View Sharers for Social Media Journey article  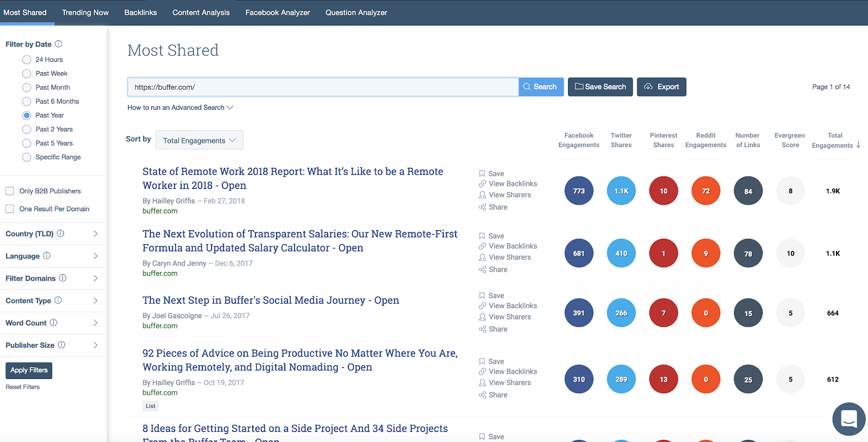[505, 317]
